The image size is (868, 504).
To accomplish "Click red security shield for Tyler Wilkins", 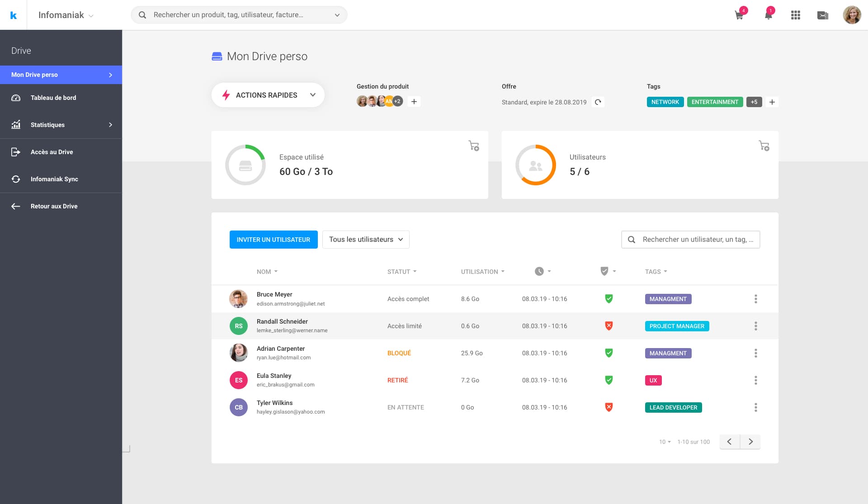I will (609, 407).
